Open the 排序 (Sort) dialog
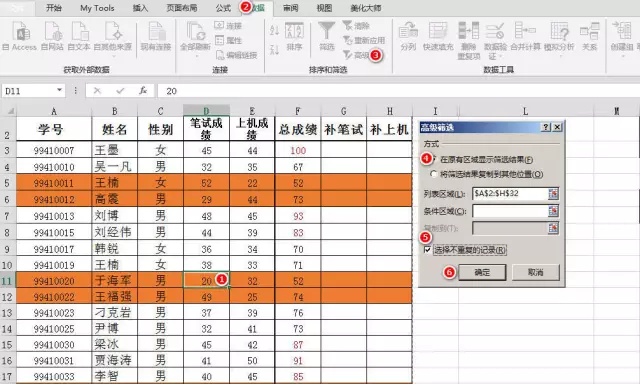640x384 pixels. pos(294,36)
